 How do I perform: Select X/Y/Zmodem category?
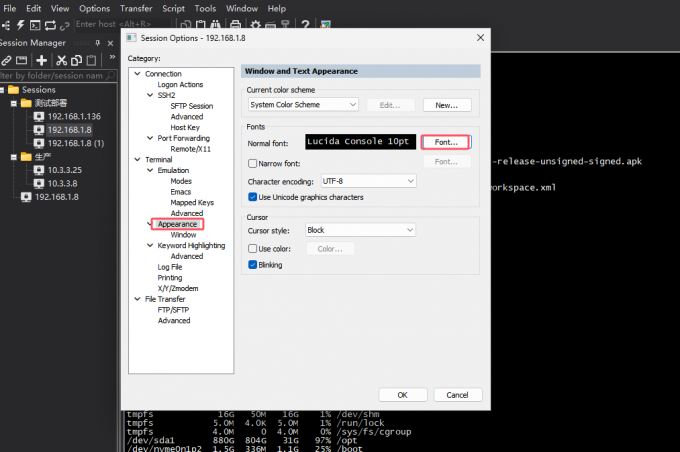tap(178, 288)
